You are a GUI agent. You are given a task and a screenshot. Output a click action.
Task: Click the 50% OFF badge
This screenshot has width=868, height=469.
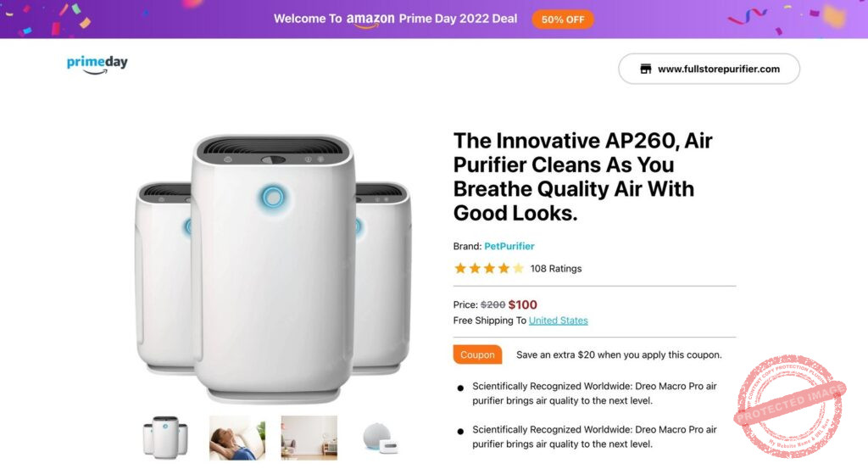tap(563, 20)
